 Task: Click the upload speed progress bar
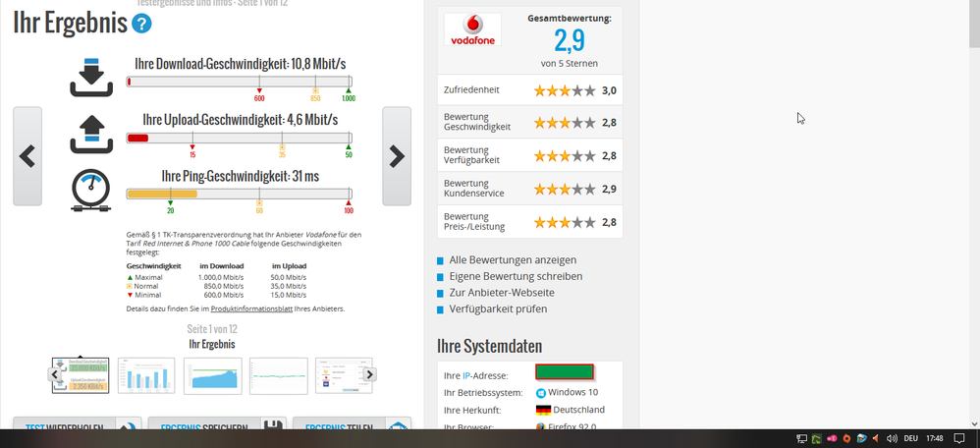coord(239,138)
